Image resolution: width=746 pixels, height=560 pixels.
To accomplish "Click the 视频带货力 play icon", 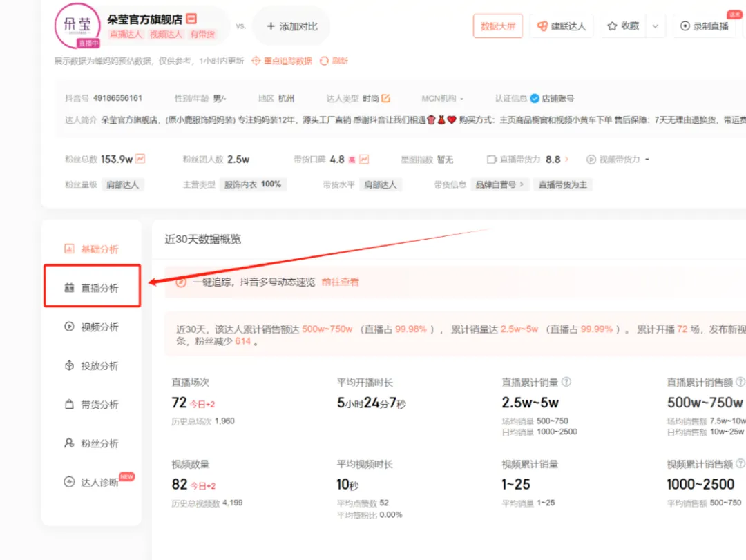I will coord(591,160).
